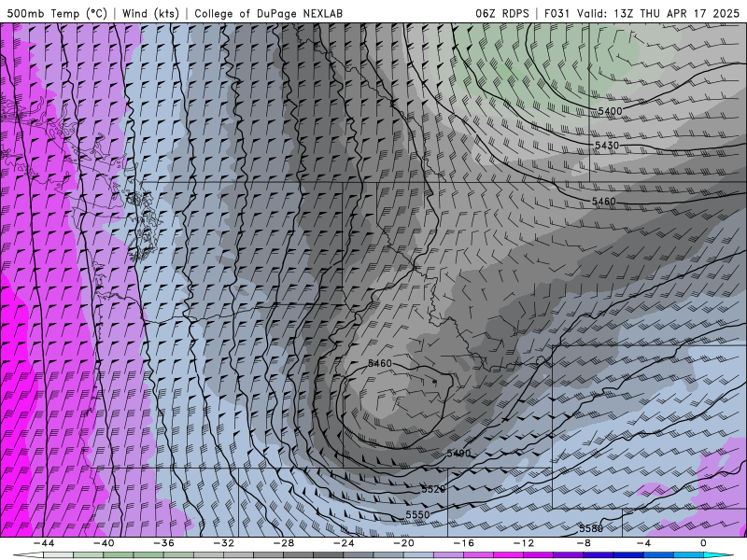
Task: Click the 5400 height contour label
Action: coord(610,111)
